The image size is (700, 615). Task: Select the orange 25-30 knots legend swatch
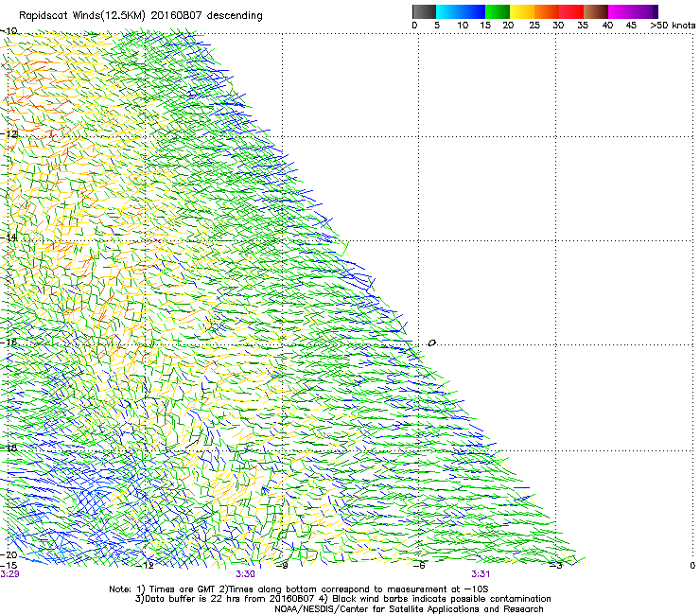click(x=547, y=11)
